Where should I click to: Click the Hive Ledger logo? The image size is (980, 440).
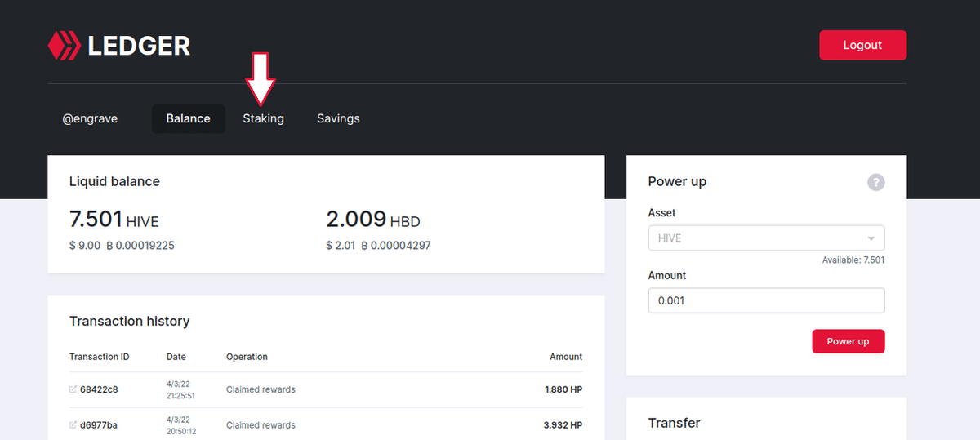point(119,46)
